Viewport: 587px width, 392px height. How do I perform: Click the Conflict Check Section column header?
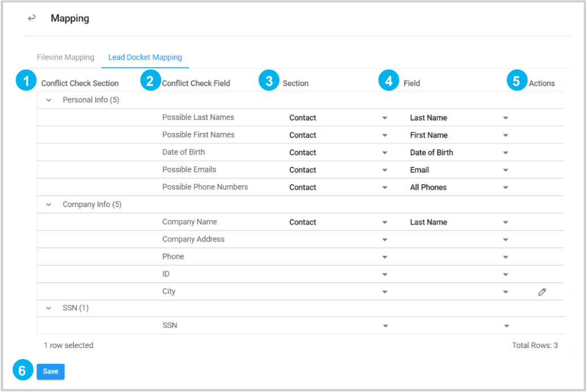point(80,83)
